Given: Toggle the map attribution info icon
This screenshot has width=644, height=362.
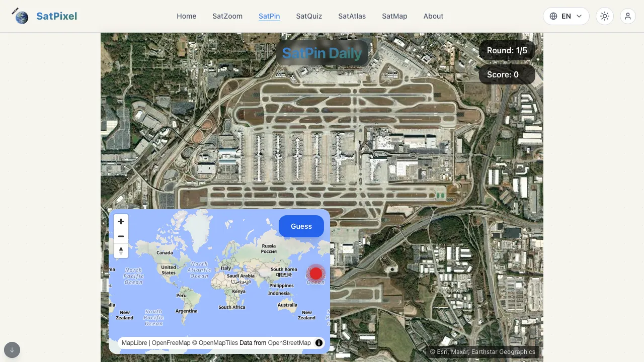Looking at the screenshot, I should pyautogui.click(x=319, y=343).
